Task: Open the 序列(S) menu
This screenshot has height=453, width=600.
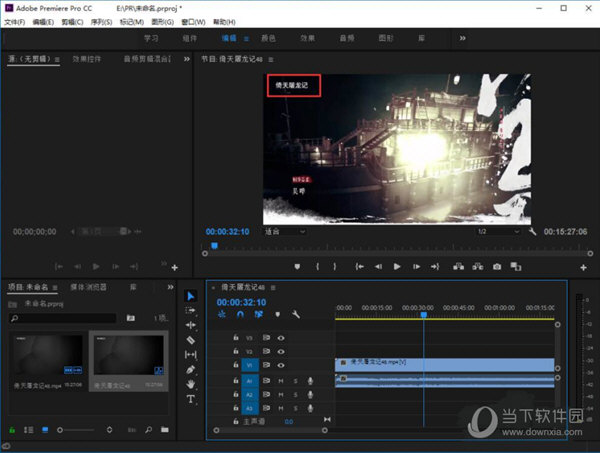Action: pyautogui.click(x=101, y=22)
